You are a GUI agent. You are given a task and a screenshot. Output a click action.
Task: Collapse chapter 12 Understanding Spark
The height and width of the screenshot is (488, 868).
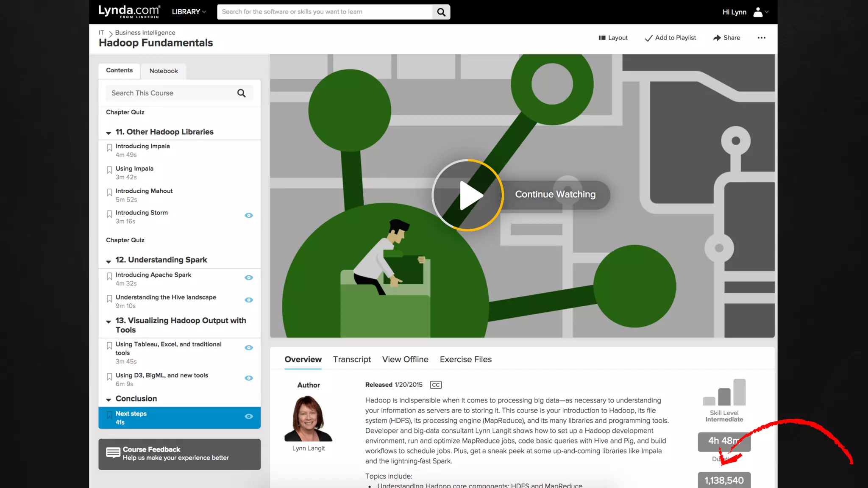(x=108, y=261)
